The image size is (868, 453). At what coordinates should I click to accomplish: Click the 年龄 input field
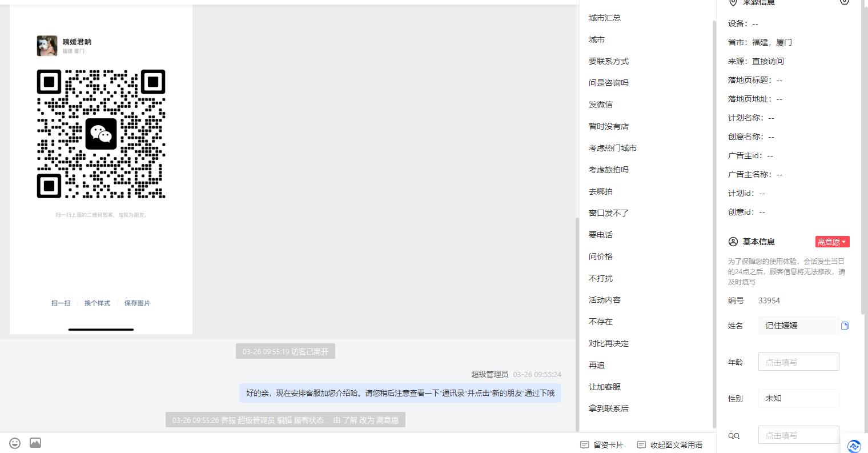(x=799, y=362)
